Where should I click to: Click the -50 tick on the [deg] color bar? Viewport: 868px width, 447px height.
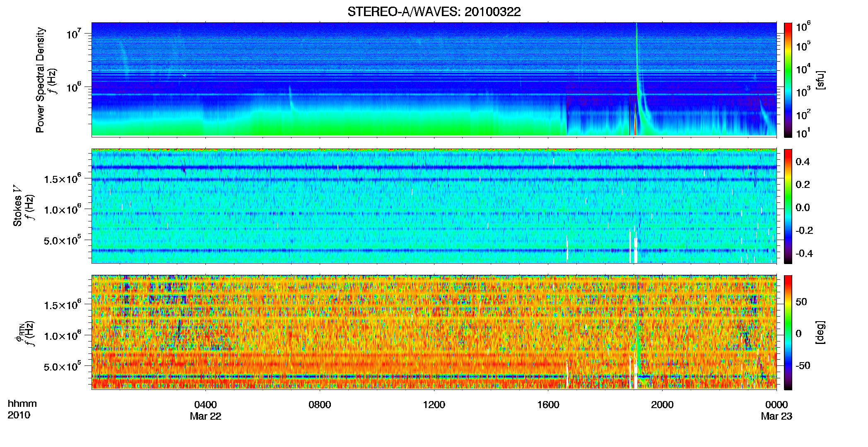pos(803,365)
